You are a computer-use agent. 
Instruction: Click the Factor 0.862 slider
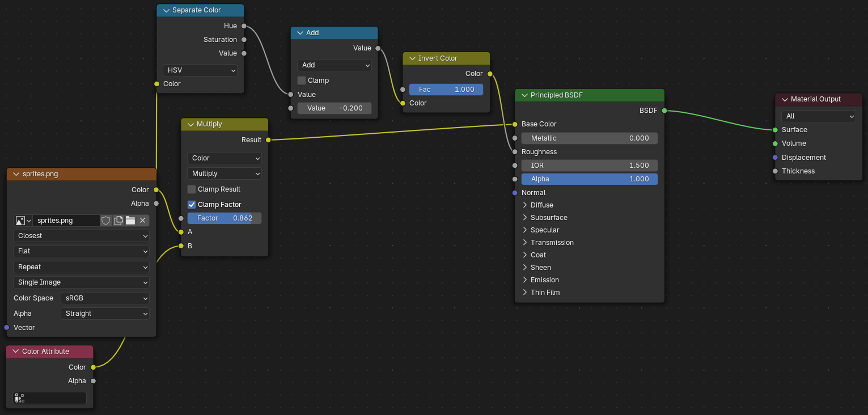click(x=225, y=218)
